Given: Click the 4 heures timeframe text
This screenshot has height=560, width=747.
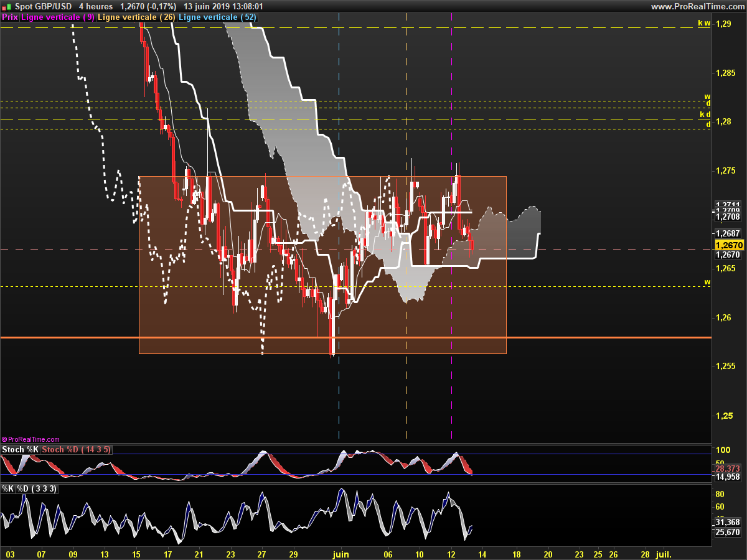Looking at the screenshot, I should click(x=96, y=6).
